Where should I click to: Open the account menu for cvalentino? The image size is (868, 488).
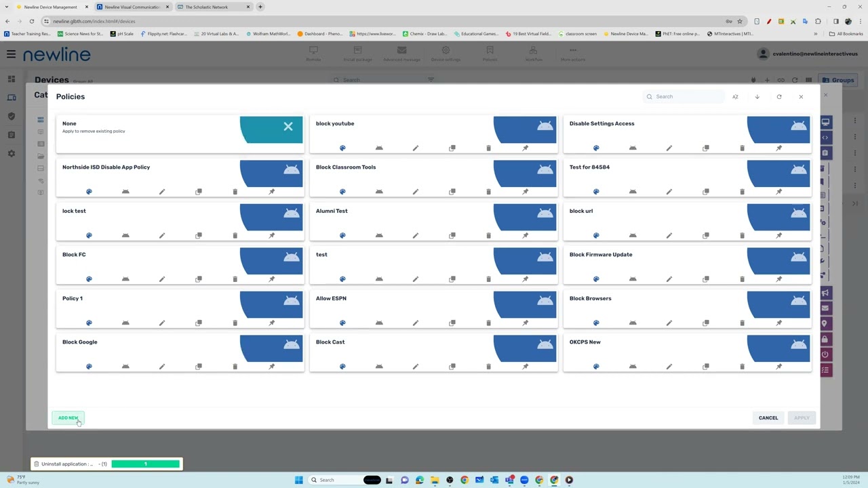click(x=806, y=54)
